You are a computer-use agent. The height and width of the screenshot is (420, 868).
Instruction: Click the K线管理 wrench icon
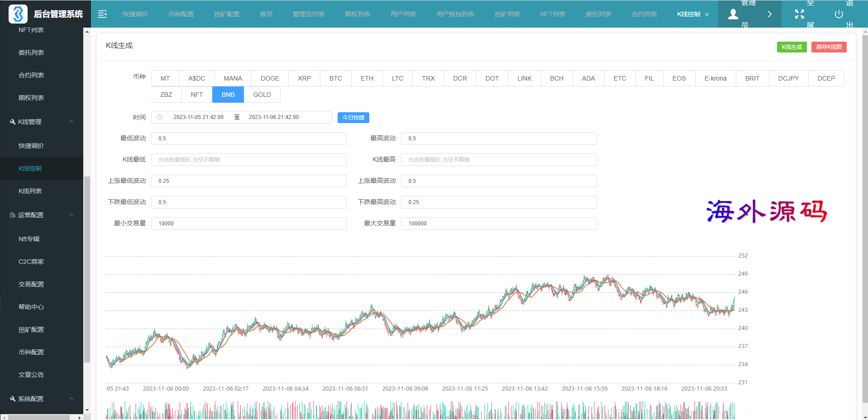[x=13, y=122]
